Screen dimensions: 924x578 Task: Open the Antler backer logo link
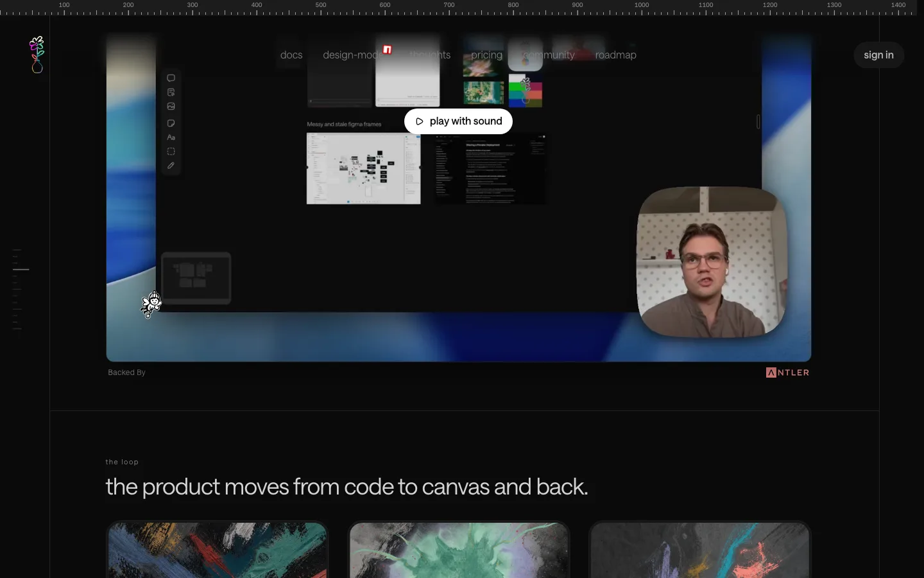pos(787,372)
